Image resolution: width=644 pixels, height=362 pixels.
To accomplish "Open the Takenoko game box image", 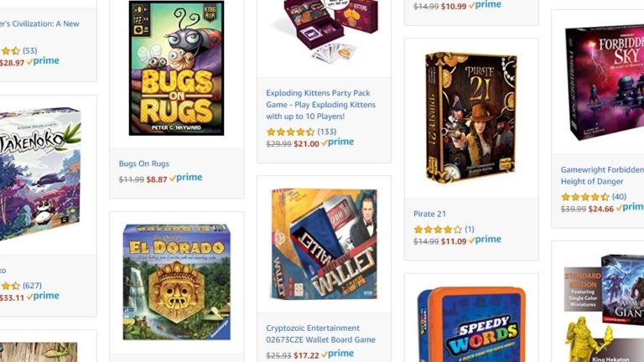I will click(x=40, y=174).
